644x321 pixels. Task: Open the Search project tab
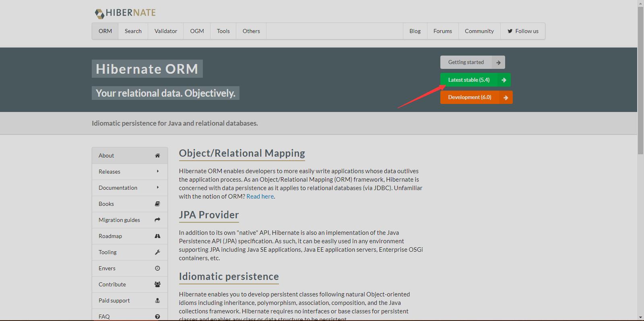(x=133, y=31)
